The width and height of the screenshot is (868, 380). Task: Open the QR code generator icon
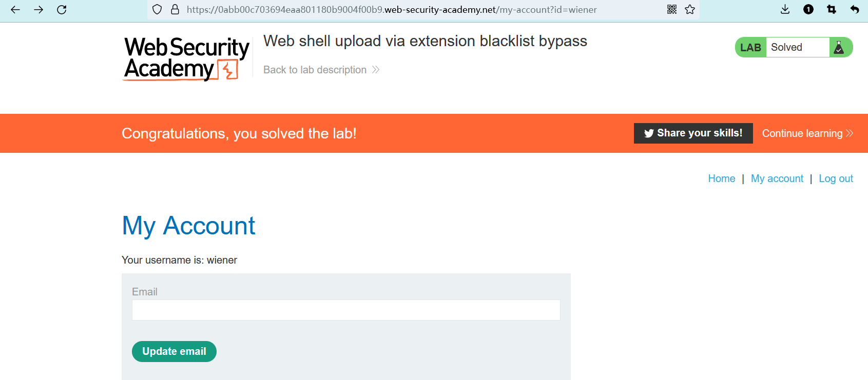pyautogui.click(x=672, y=10)
